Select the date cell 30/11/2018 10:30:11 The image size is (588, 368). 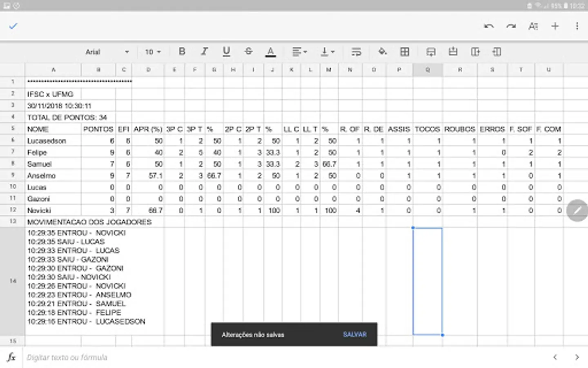pos(59,106)
